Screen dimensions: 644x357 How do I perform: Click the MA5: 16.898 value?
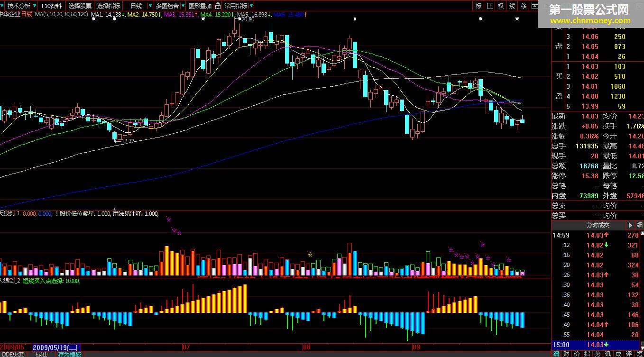click(254, 15)
